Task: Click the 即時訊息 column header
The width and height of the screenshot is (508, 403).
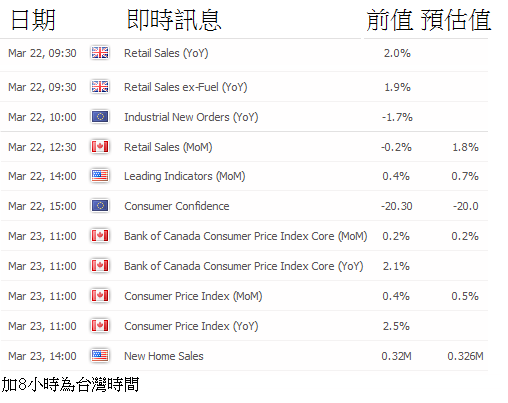Action: (174, 20)
